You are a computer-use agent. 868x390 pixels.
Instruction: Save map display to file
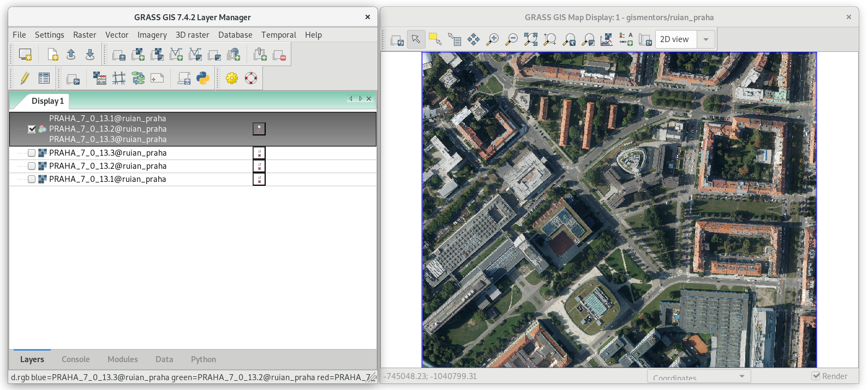click(645, 39)
